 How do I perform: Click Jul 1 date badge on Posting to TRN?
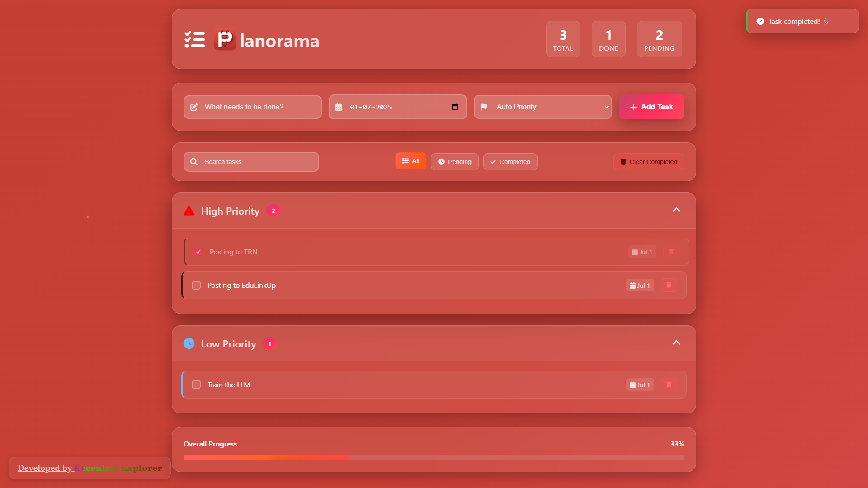tap(642, 252)
